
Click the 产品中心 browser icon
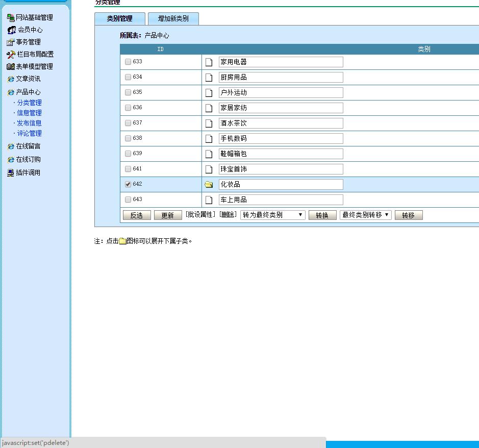[x=11, y=92]
